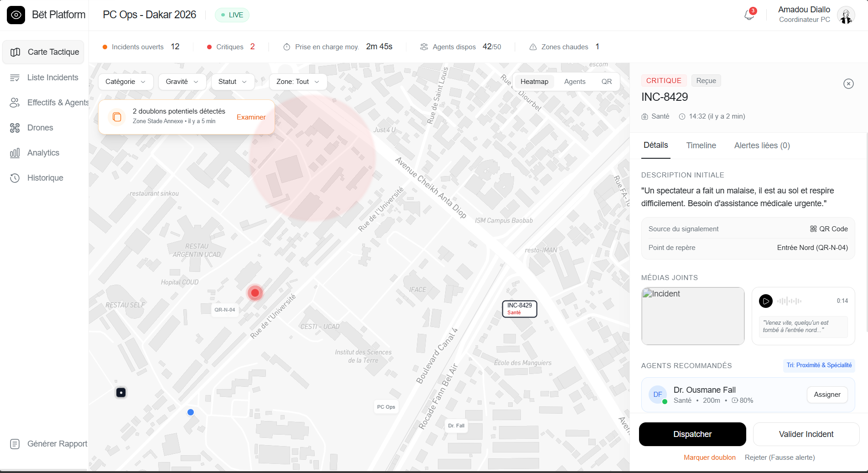The width and height of the screenshot is (868, 473).
Task: Click the Valider Incident button
Action: [x=806, y=434]
